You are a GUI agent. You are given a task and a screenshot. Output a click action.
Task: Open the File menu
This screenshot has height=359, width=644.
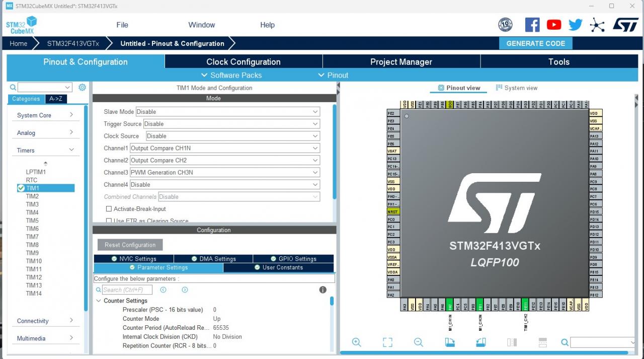(x=122, y=25)
